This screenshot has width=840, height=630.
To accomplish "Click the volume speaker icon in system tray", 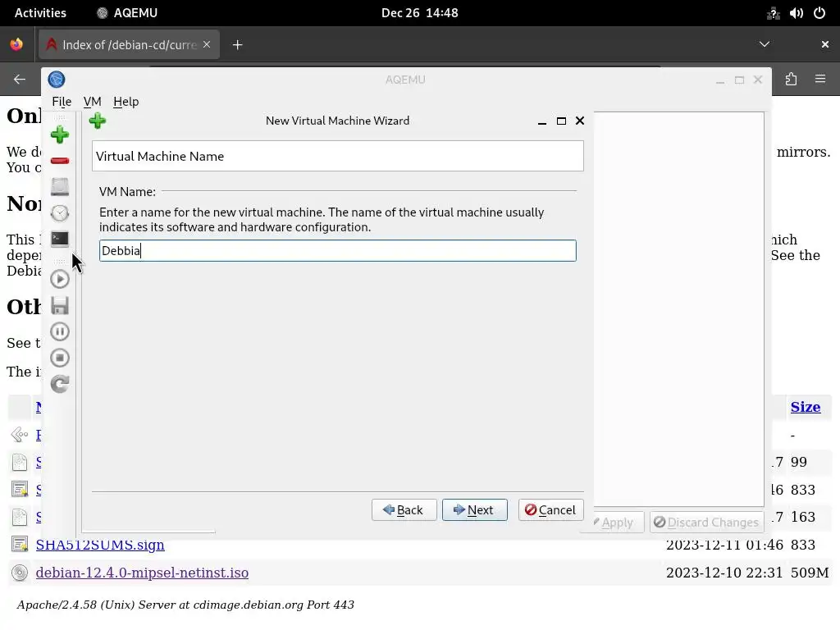I will pos(796,13).
